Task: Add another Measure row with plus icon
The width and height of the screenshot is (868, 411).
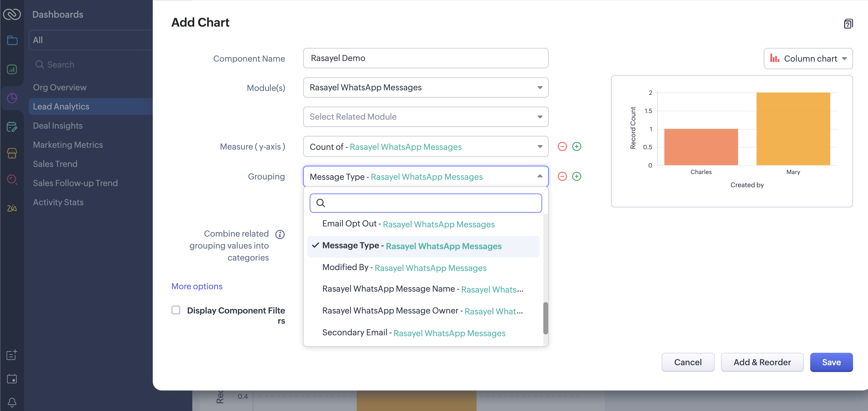Action: 577,147
